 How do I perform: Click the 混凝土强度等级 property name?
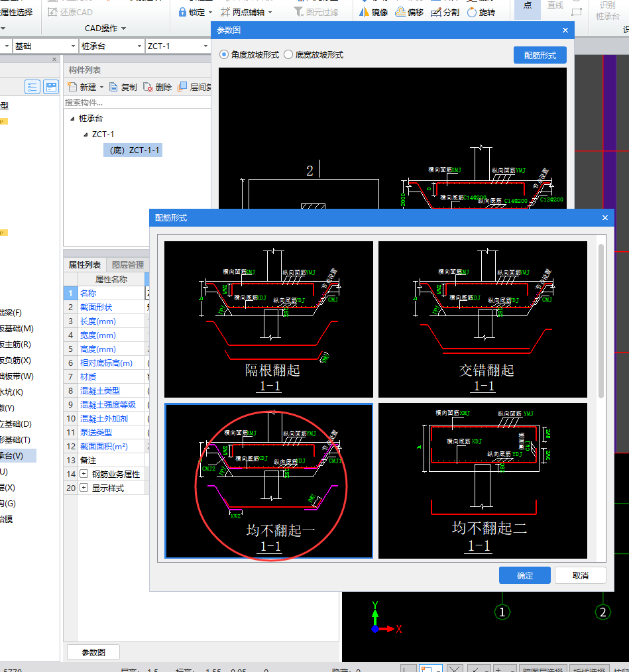tap(107, 404)
